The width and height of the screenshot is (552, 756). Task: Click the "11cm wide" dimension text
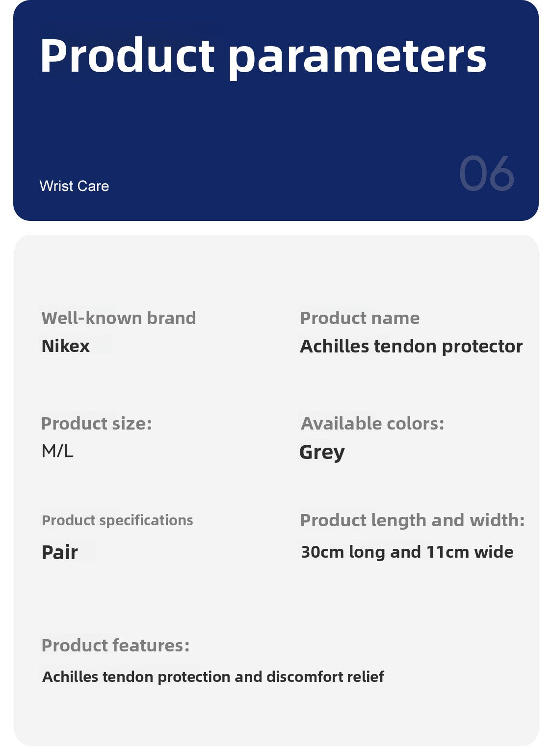(470, 552)
